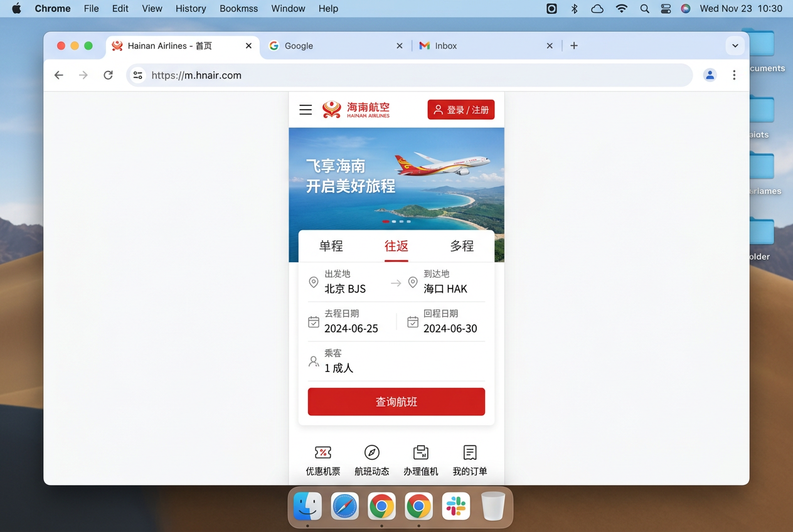Open Spotlight search in menu bar

(644, 8)
